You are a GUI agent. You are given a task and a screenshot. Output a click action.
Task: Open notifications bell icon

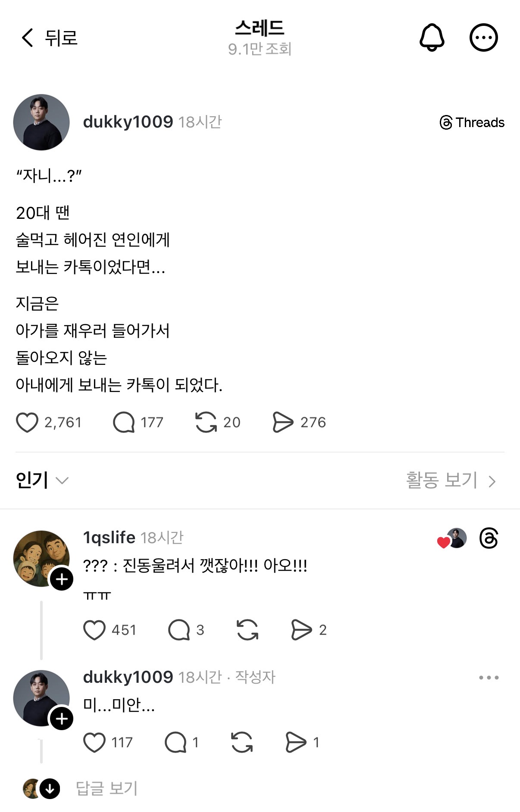pyautogui.click(x=432, y=37)
